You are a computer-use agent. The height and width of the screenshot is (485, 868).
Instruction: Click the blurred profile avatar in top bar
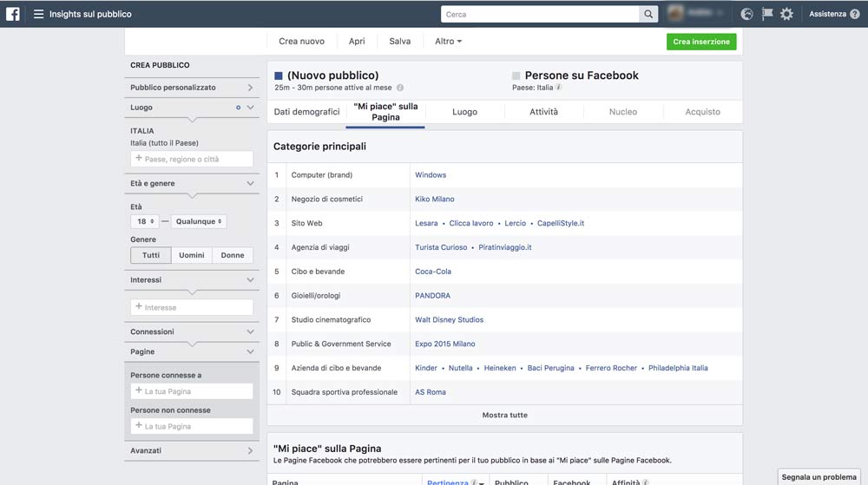point(674,13)
